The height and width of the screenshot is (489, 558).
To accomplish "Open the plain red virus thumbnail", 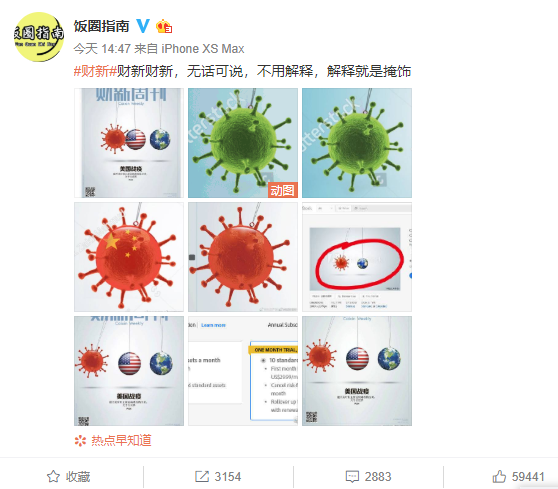I will tap(243, 257).
